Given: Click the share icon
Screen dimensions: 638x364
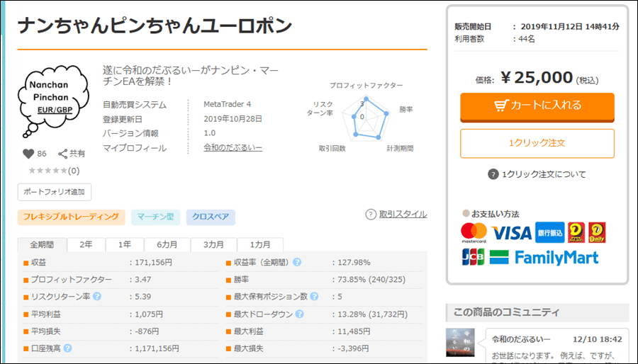Looking at the screenshot, I should click(x=63, y=153).
